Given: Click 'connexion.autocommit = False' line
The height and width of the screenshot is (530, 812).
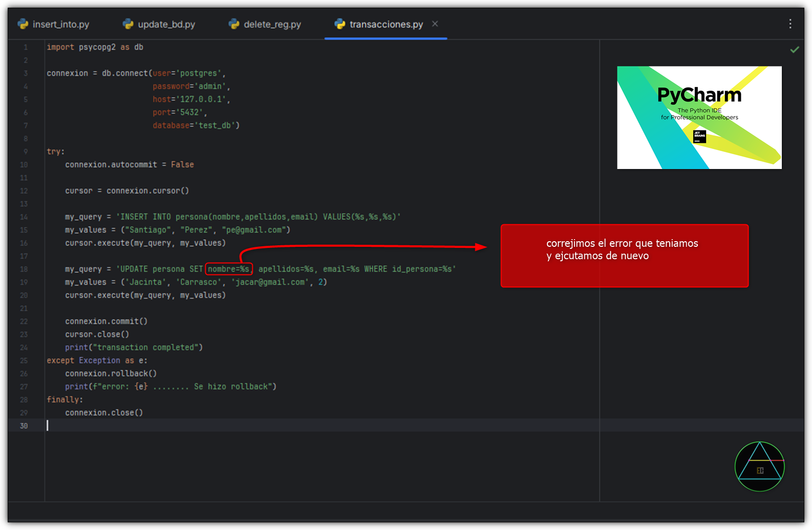Looking at the screenshot, I should point(129,164).
